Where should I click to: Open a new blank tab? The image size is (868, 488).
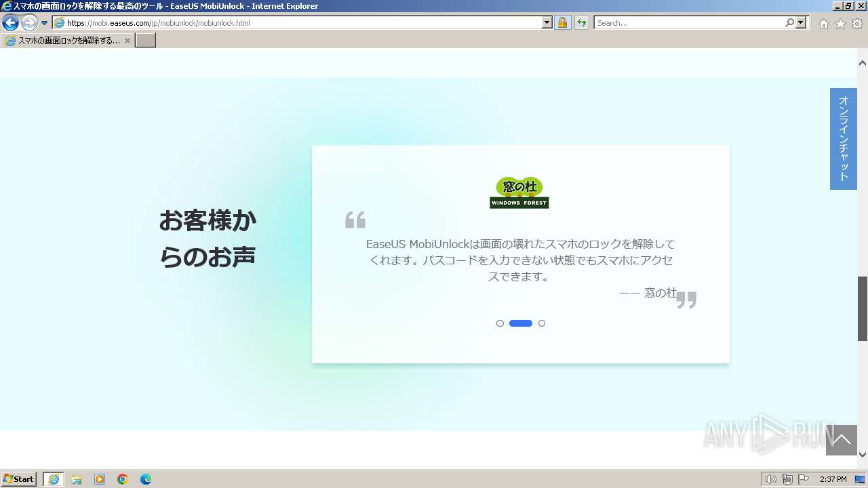[146, 41]
